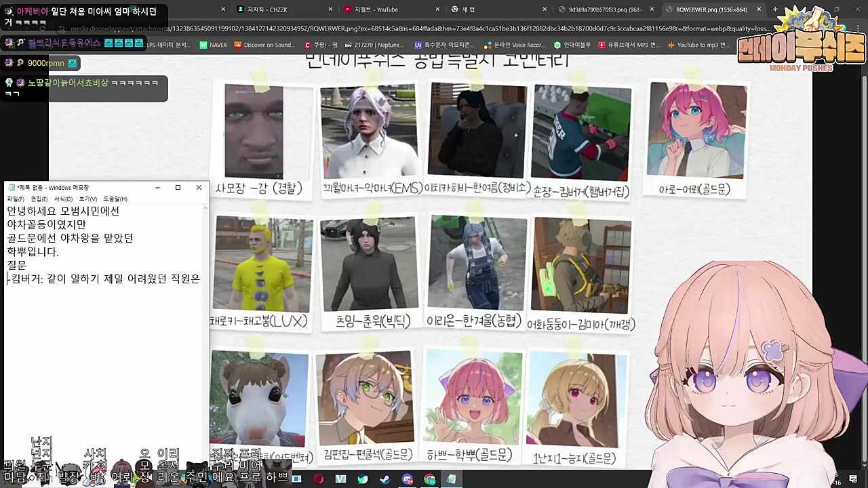Click the Notepad line '질문'
The image size is (868, 488).
coord(17,265)
